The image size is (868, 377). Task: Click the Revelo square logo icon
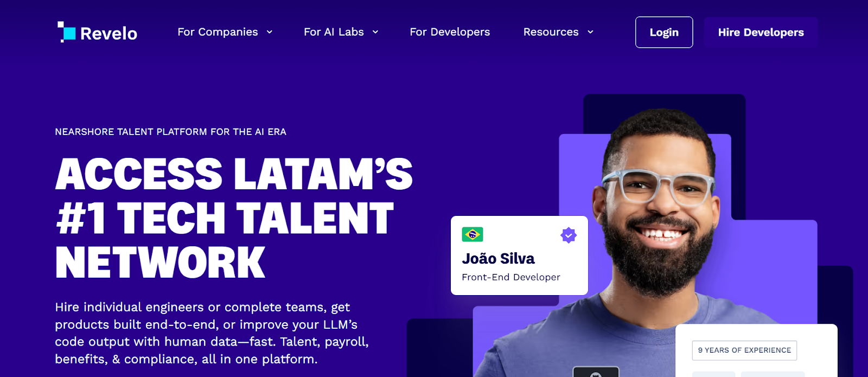pos(67,32)
